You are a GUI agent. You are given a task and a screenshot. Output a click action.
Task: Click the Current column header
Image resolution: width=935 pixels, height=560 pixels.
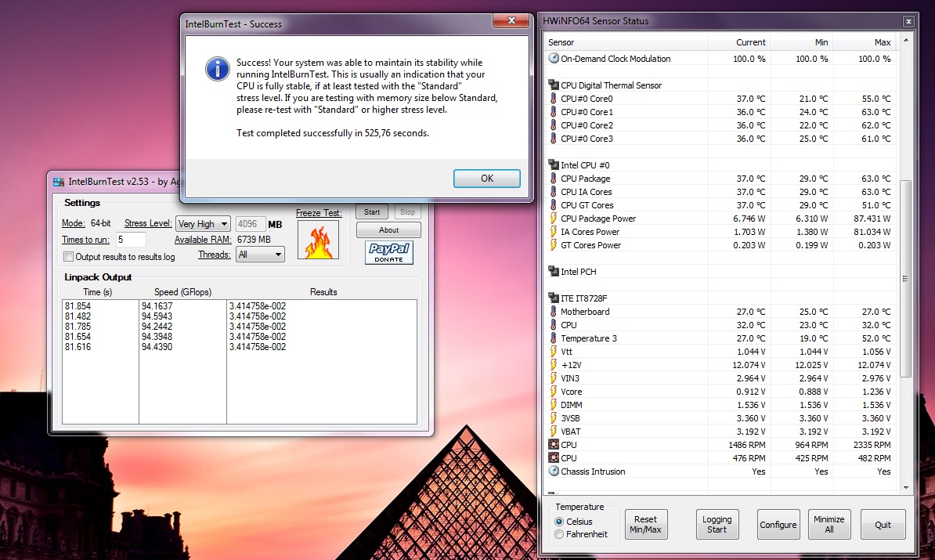[x=738, y=42]
